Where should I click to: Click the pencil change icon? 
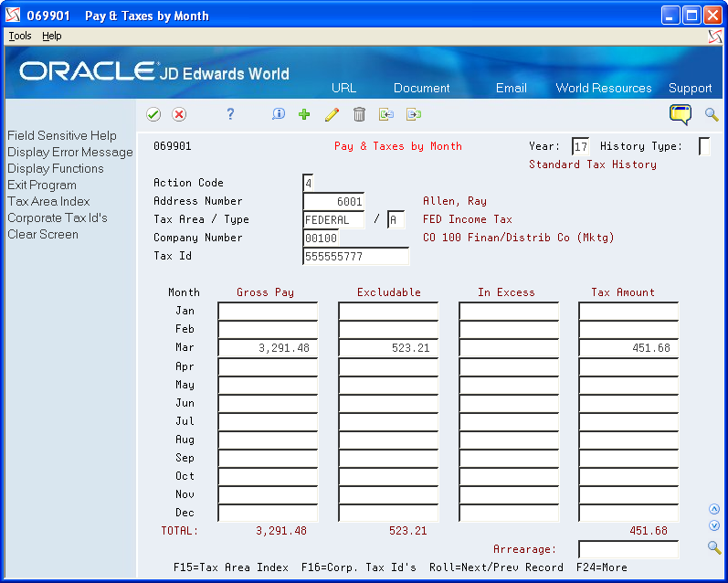(x=332, y=114)
